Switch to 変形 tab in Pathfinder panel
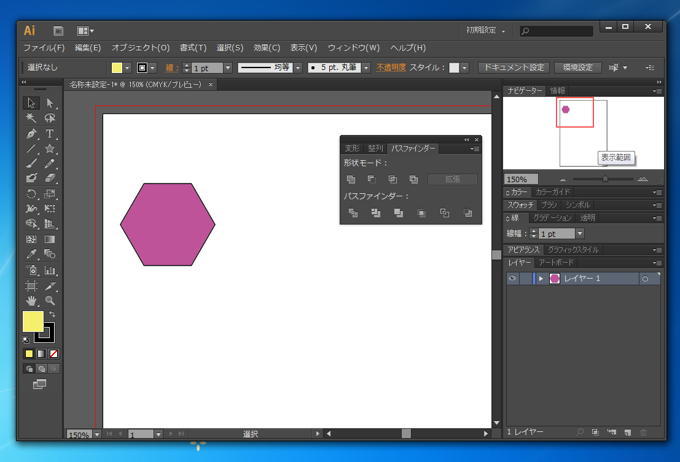The height and width of the screenshot is (462, 680). 352,148
